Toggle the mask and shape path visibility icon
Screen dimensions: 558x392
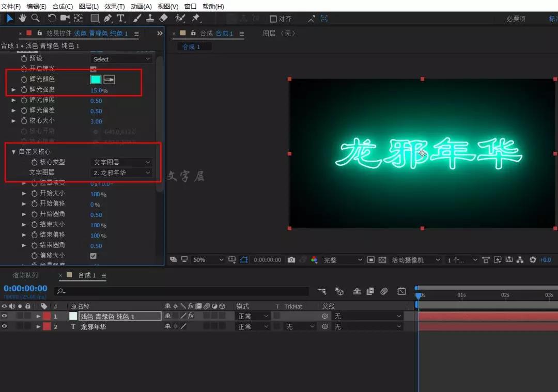point(244,260)
